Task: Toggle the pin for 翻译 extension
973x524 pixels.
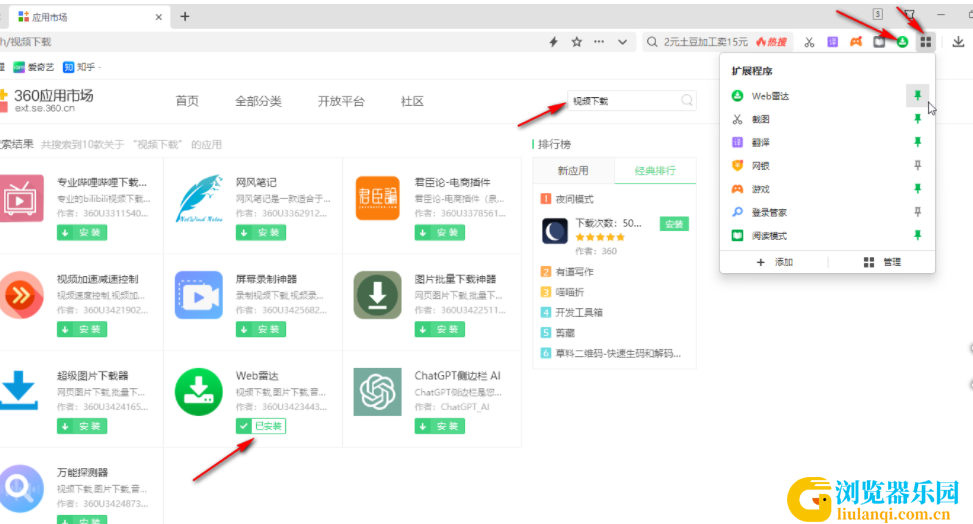Action: tap(917, 142)
